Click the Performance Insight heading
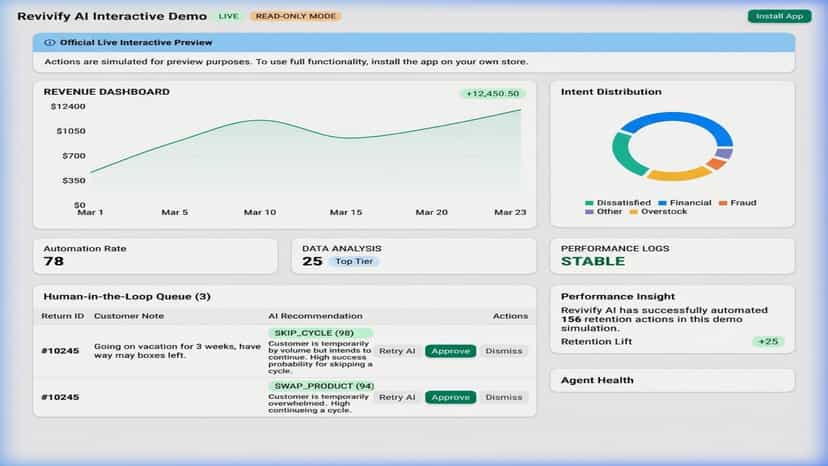 pos(618,297)
